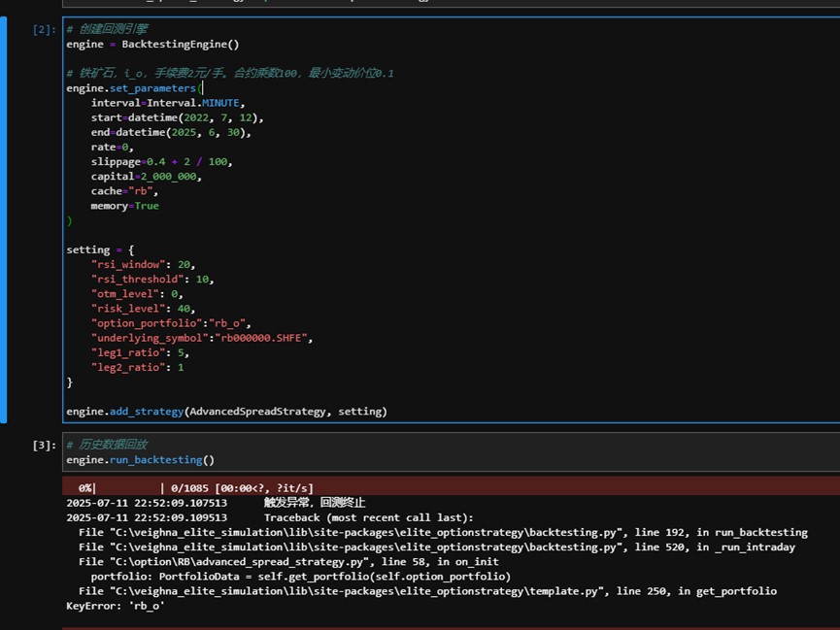Click the capital=2_000_000 line
Screen dimensions: 840x630
coord(147,177)
